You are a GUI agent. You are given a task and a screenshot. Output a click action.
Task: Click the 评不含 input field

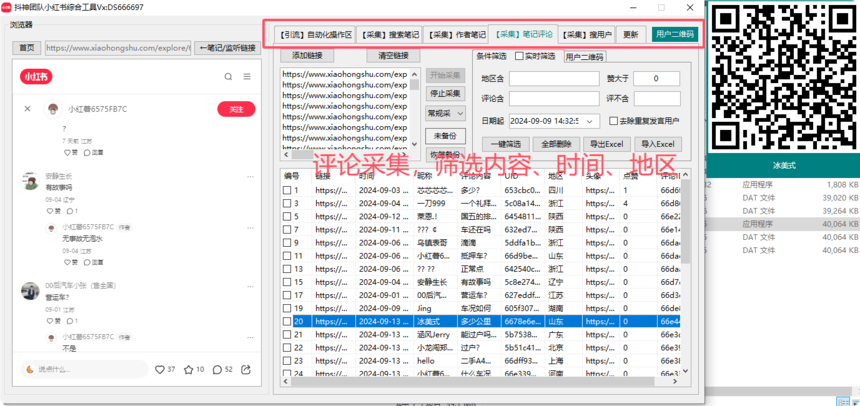click(657, 99)
